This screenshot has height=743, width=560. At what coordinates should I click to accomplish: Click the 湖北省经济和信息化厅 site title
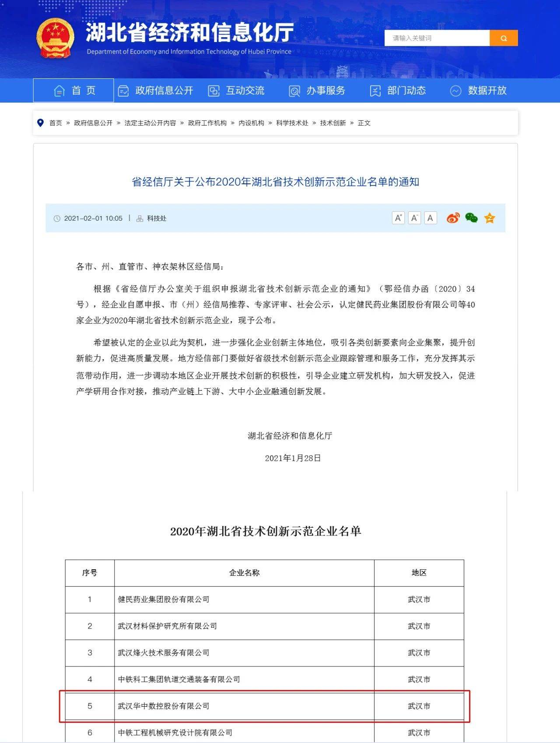190,32
